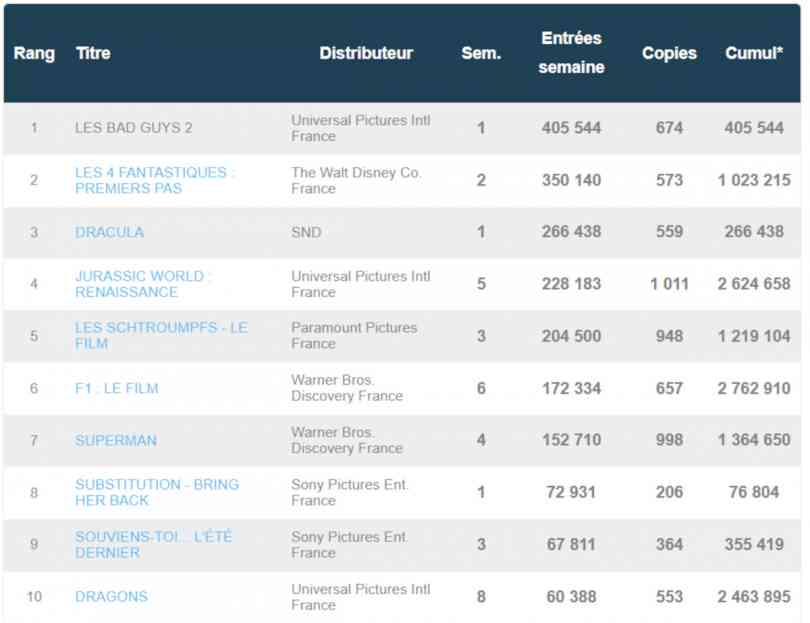Select the copies value 364
Screen dimensions: 810x623
(669, 544)
